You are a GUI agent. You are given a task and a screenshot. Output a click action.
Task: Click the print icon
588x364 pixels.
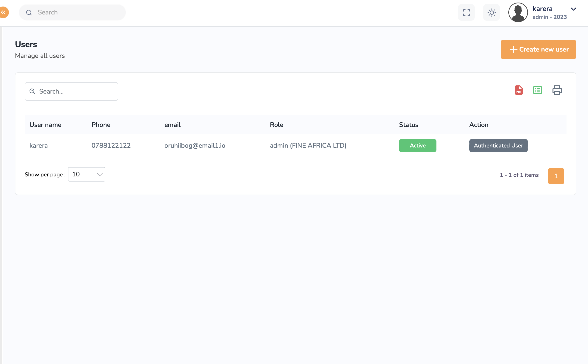pos(557,90)
